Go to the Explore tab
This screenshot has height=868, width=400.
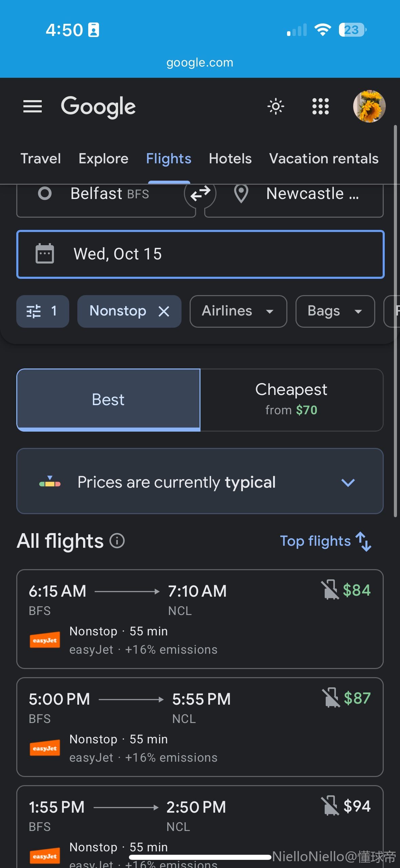coord(103,159)
